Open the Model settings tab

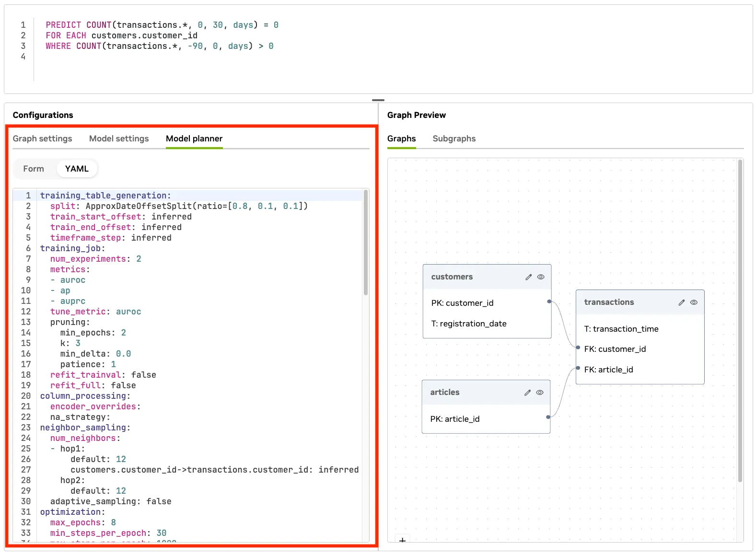(x=119, y=139)
